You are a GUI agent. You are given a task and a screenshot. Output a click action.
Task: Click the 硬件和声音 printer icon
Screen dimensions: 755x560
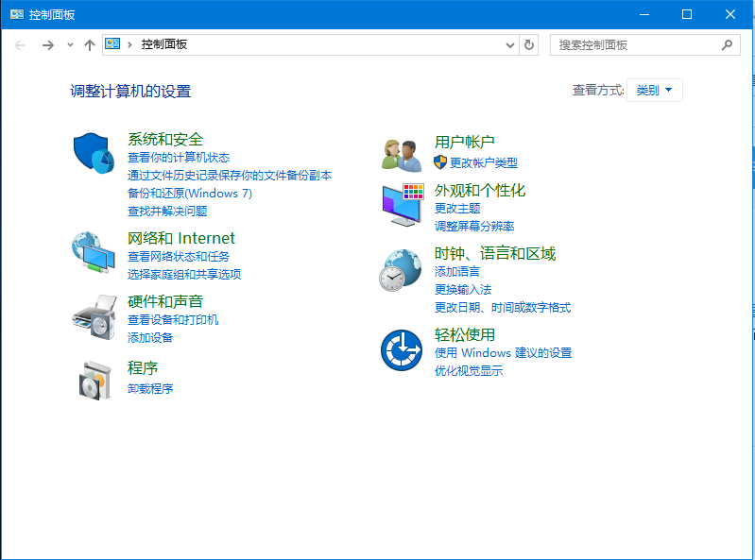point(93,315)
